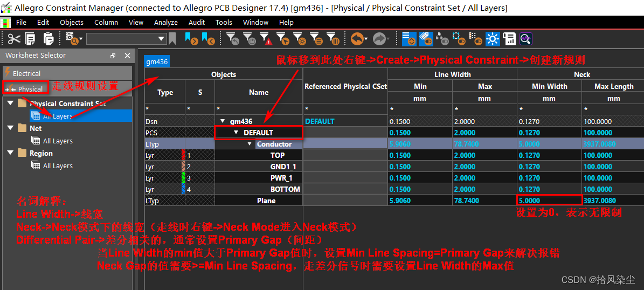Toggle the sun brightness theme icon
This screenshot has height=290, width=644.
(492, 39)
